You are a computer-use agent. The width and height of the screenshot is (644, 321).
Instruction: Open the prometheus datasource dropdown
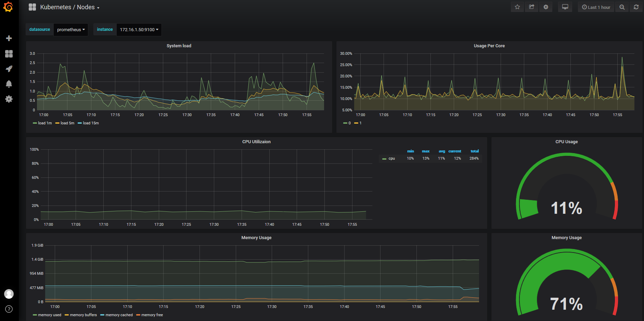tap(71, 30)
